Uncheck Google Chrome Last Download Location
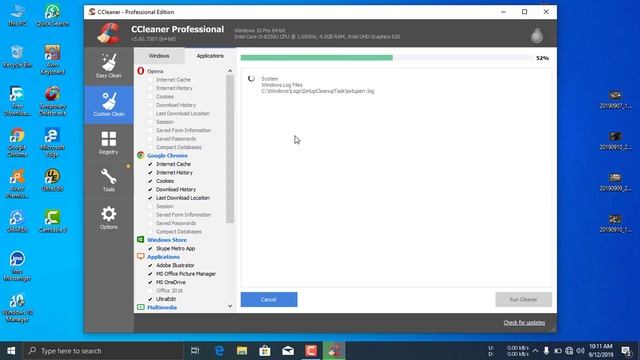 point(150,198)
